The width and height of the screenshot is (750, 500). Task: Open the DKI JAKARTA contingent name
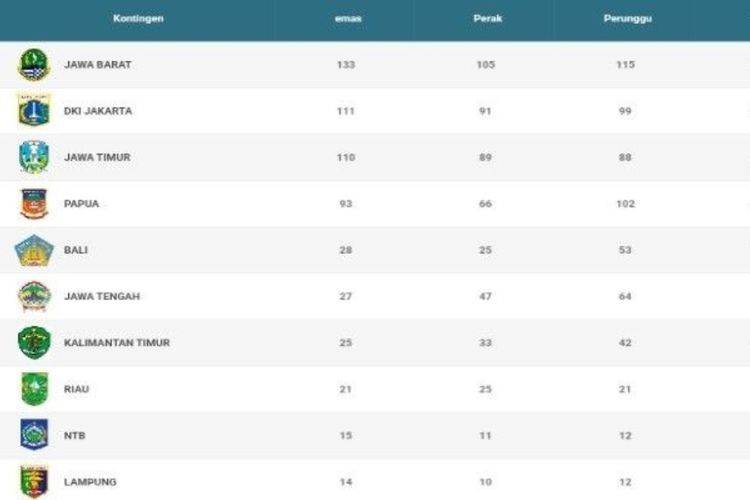tap(98, 111)
